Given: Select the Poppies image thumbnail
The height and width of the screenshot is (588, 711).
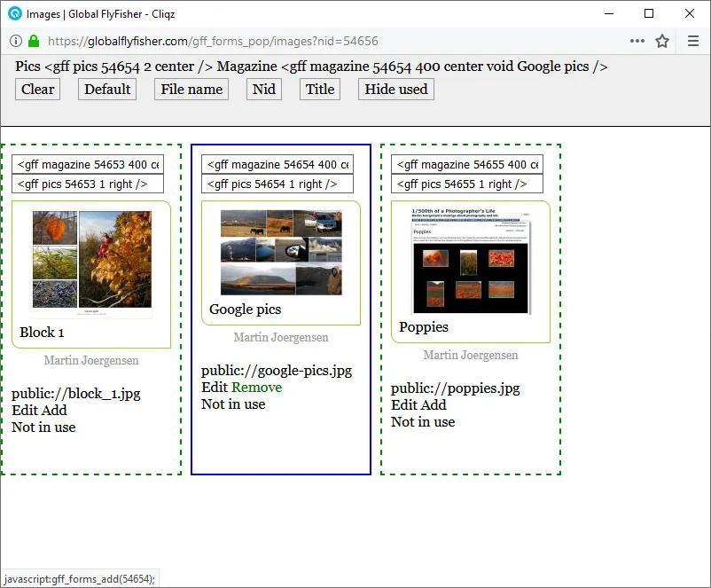Looking at the screenshot, I should [x=470, y=263].
